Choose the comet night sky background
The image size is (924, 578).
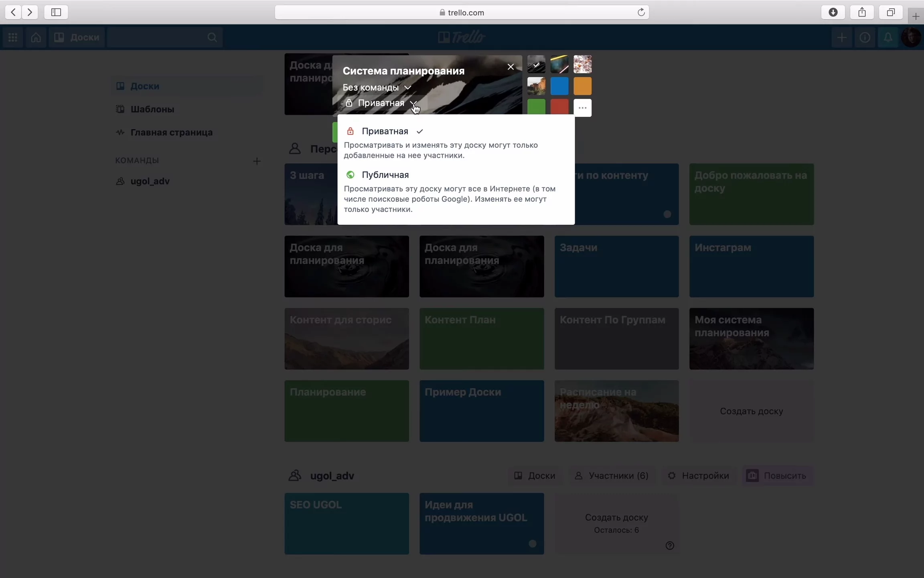[559, 64]
